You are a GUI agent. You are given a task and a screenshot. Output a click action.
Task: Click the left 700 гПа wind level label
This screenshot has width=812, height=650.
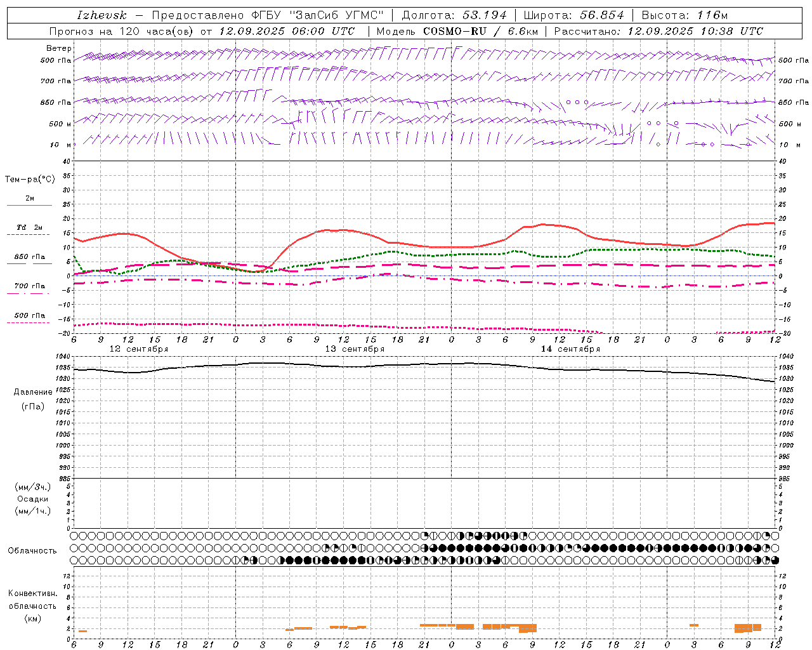pyautogui.click(x=56, y=81)
